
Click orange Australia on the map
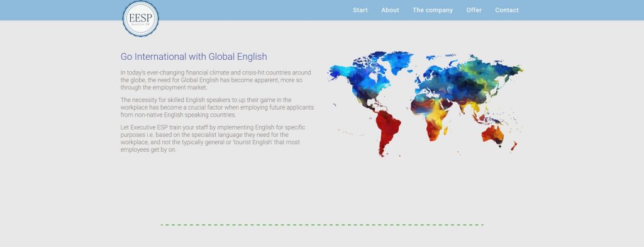tap(492, 135)
